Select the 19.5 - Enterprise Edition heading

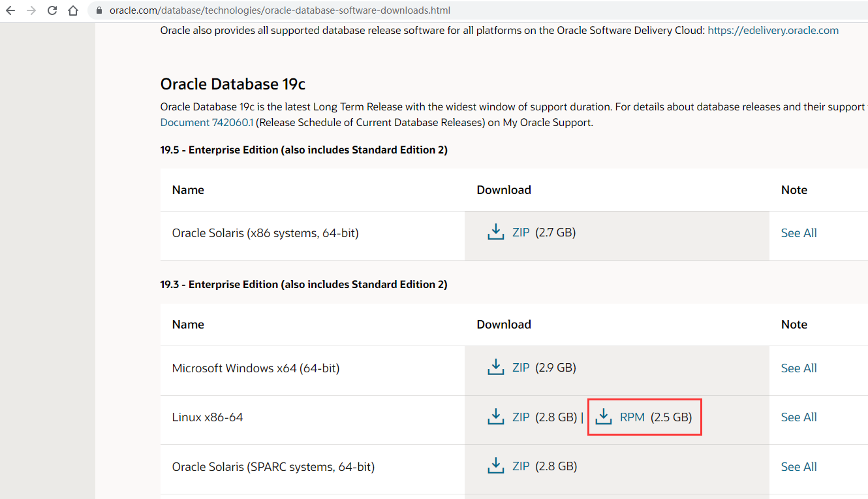tap(304, 150)
